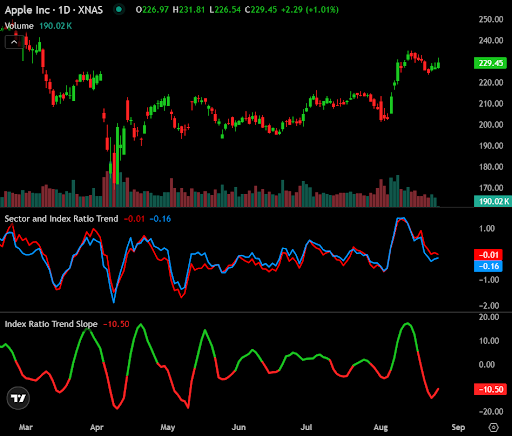Open the TradingView logo link
Viewport: 512px width, 436px height.
18,398
